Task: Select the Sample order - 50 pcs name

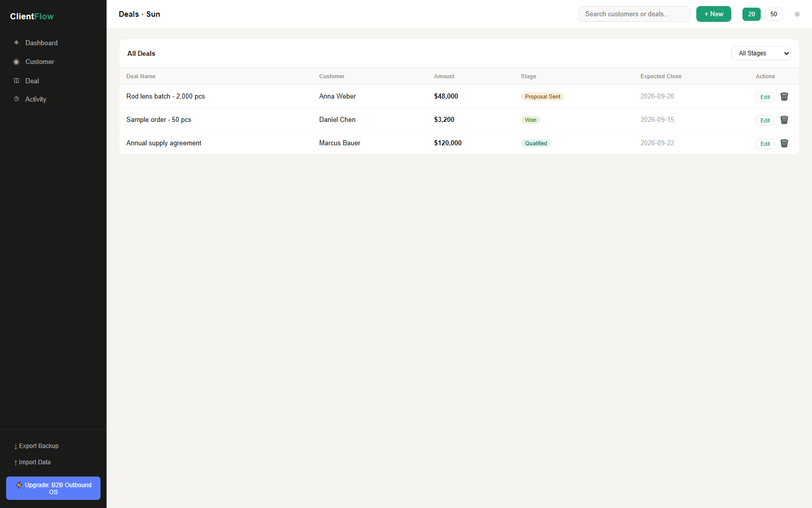Action: point(159,119)
